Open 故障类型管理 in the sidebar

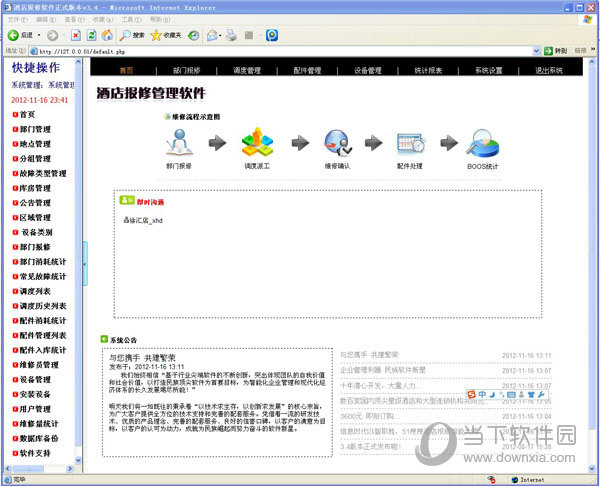(42, 173)
